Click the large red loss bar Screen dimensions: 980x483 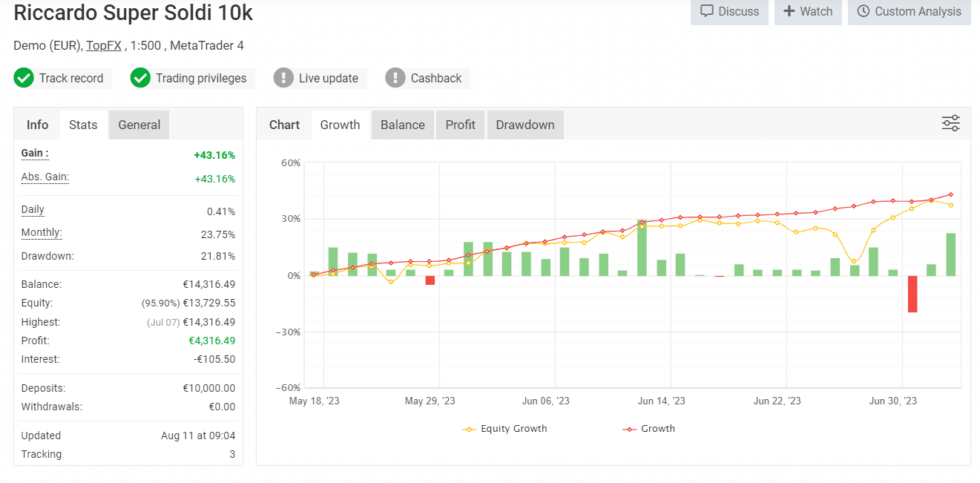coord(912,294)
